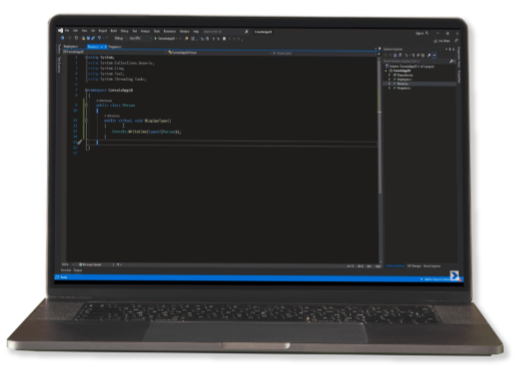Open the Window menu

coord(184,31)
